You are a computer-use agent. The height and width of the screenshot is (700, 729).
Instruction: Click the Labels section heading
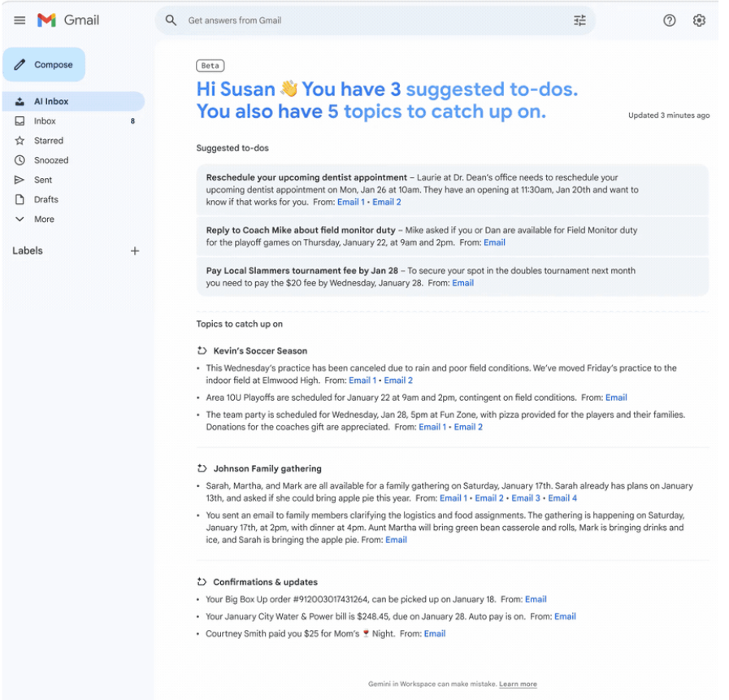pyautogui.click(x=28, y=250)
